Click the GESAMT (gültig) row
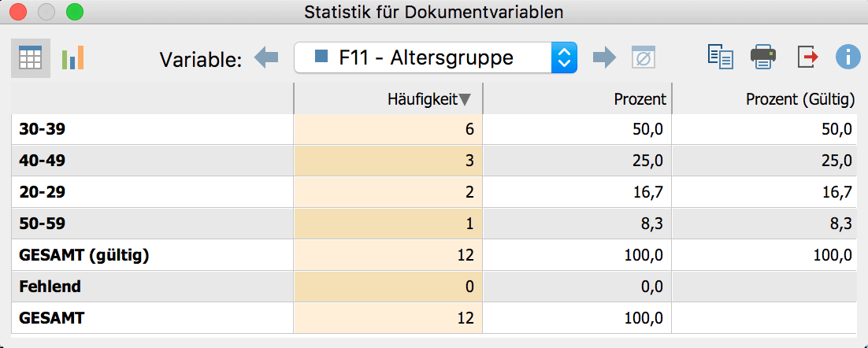Image resolution: width=868 pixels, height=348 pixels. coord(434,255)
